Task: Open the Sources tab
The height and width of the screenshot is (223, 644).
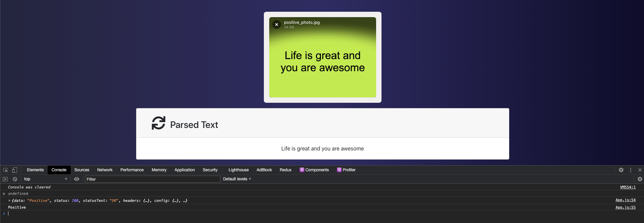Action: point(82,170)
